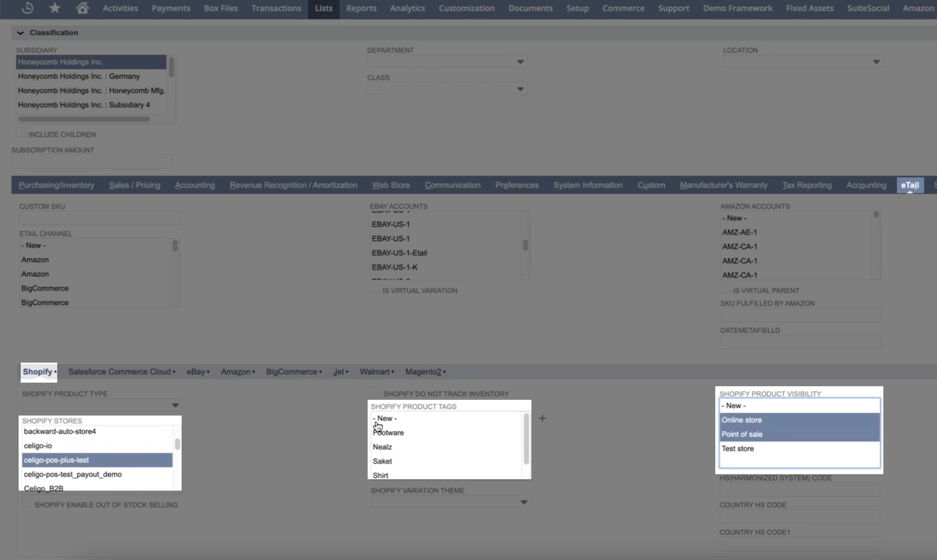937x560 pixels.
Task: Click the Country HS Code field
Action: 800,516
